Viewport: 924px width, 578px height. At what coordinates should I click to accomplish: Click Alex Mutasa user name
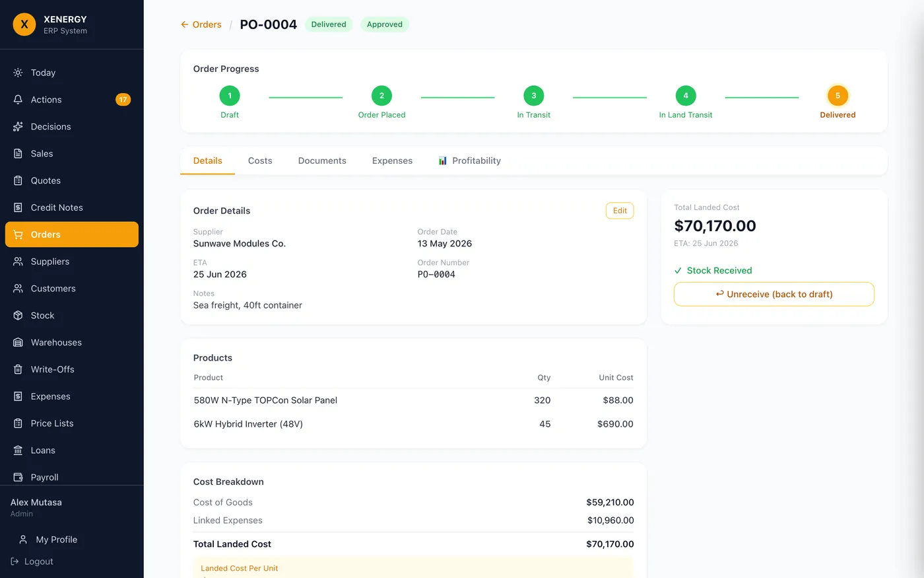(36, 503)
